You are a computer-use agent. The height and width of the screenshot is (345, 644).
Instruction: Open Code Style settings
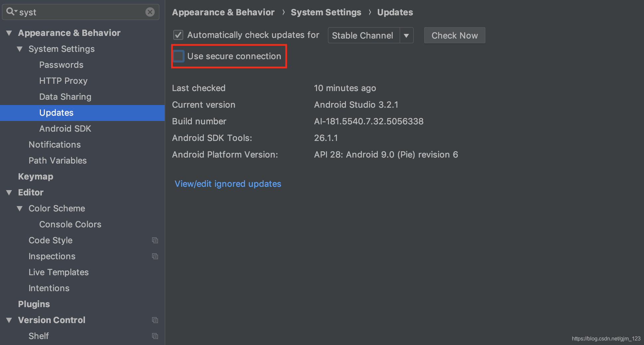(x=50, y=240)
